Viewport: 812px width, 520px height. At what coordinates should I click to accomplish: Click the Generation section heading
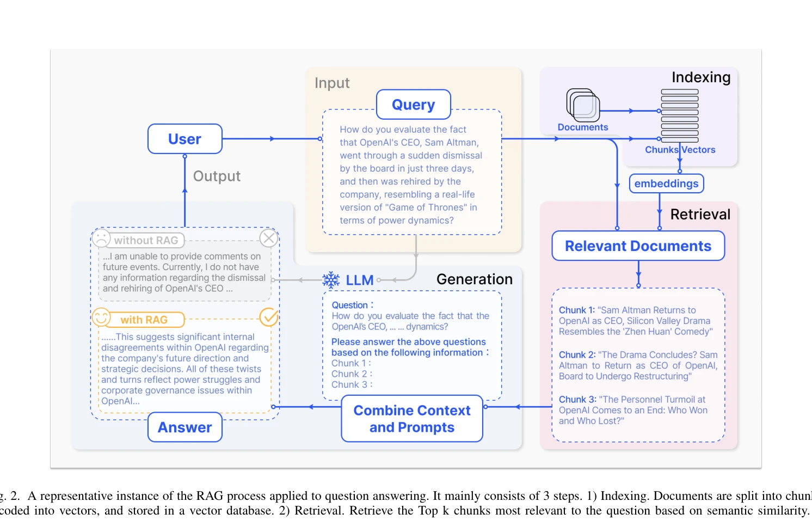[x=475, y=279]
